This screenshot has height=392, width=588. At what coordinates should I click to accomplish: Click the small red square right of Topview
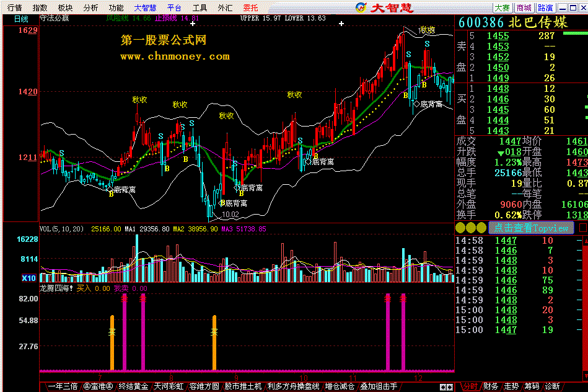pyautogui.click(x=583, y=228)
